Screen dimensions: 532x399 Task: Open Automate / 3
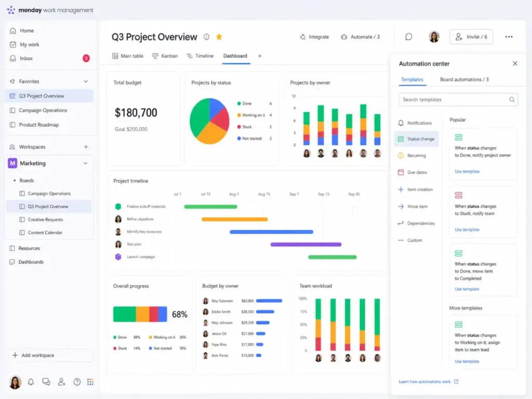pyautogui.click(x=361, y=37)
